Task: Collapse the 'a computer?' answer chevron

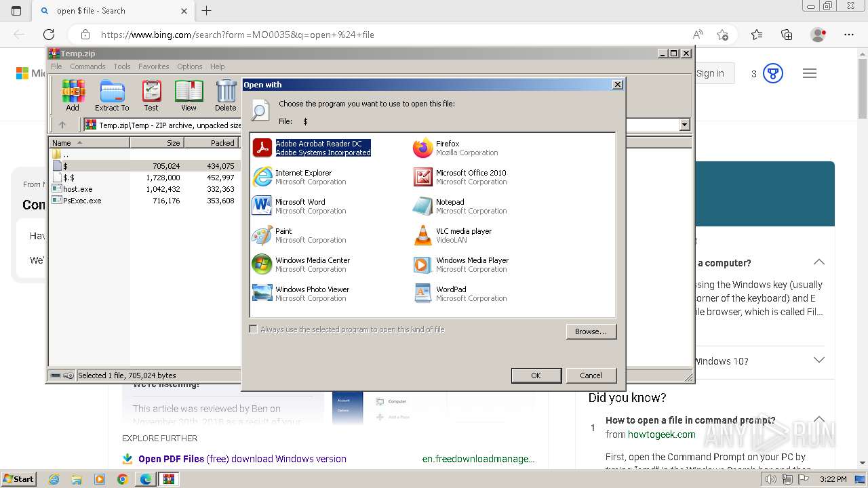Action: [819, 262]
